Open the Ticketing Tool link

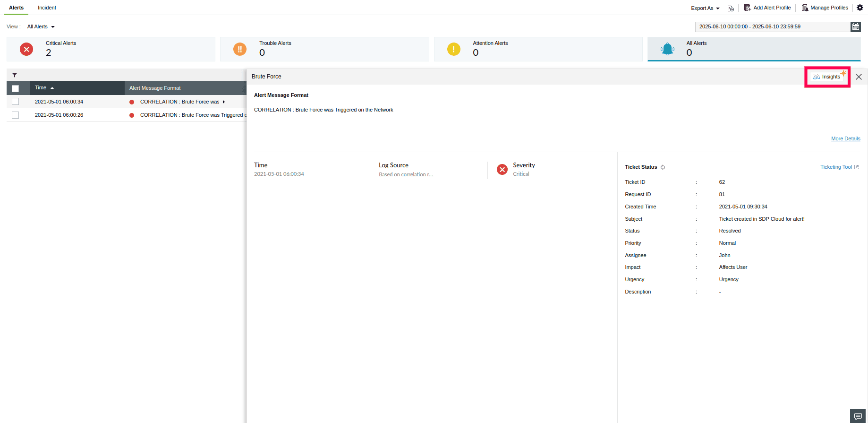click(x=839, y=167)
